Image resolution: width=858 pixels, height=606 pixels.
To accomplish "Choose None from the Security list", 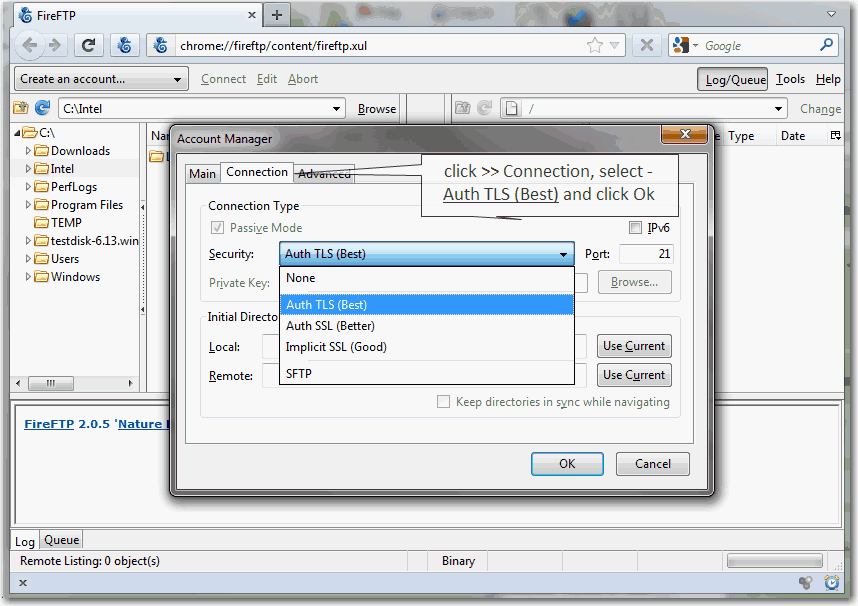I will [x=427, y=278].
